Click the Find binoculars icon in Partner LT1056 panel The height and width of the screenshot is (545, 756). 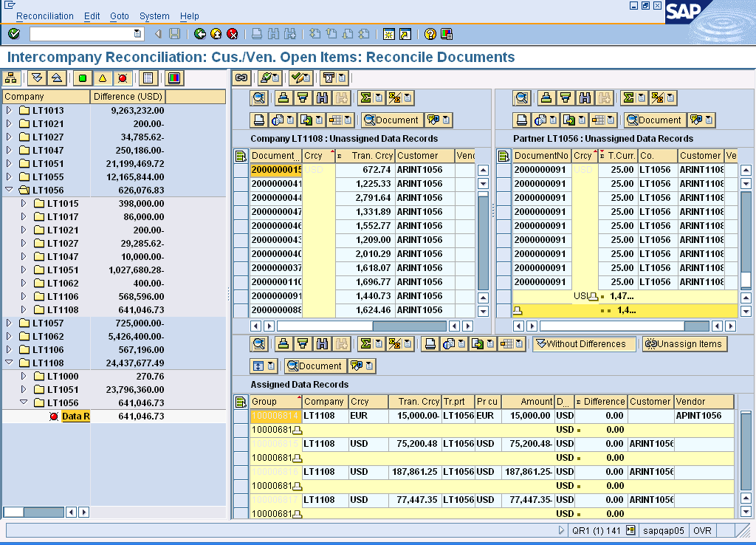pos(585,98)
